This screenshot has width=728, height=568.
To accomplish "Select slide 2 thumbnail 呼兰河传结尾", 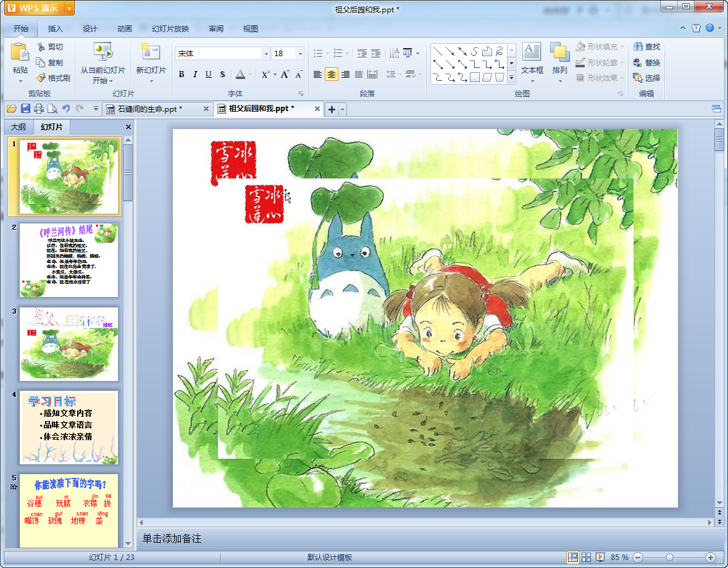I will click(x=69, y=260).
